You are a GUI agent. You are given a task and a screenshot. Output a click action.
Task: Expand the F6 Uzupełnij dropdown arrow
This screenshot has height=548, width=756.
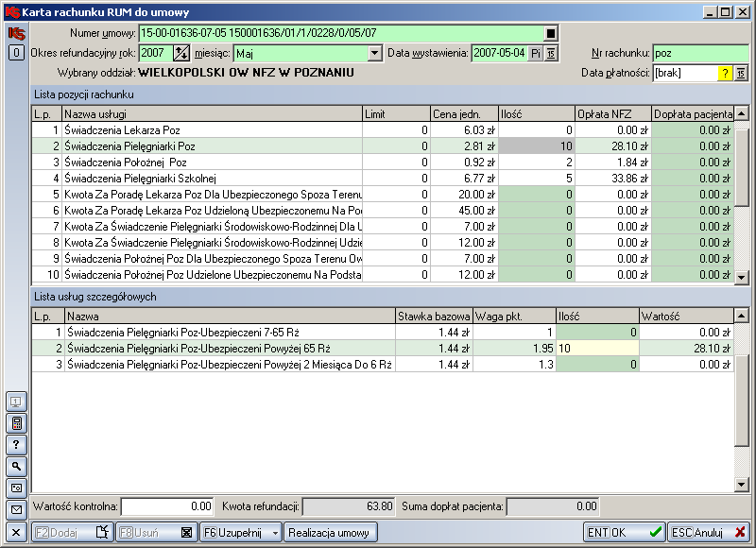(275, 533)
